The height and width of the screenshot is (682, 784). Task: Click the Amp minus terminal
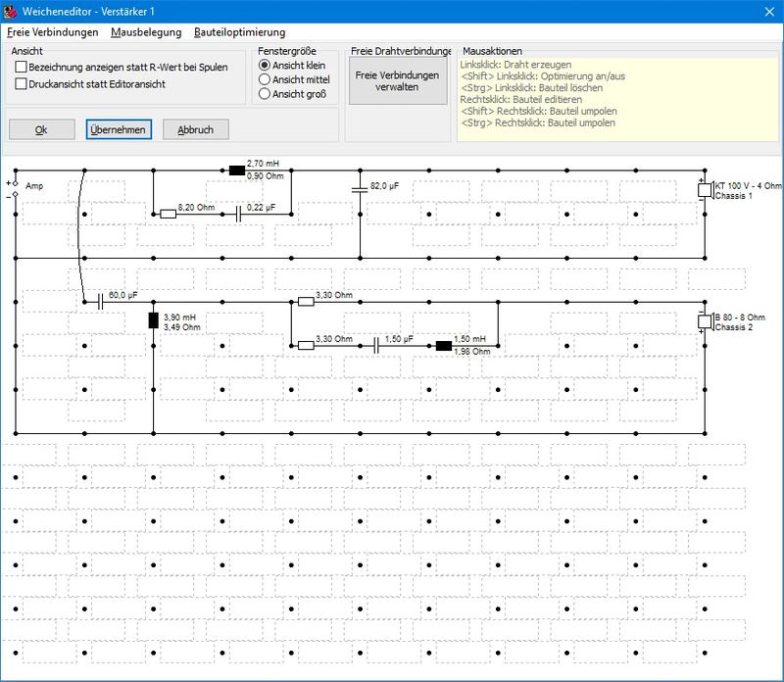click(15, 194)
